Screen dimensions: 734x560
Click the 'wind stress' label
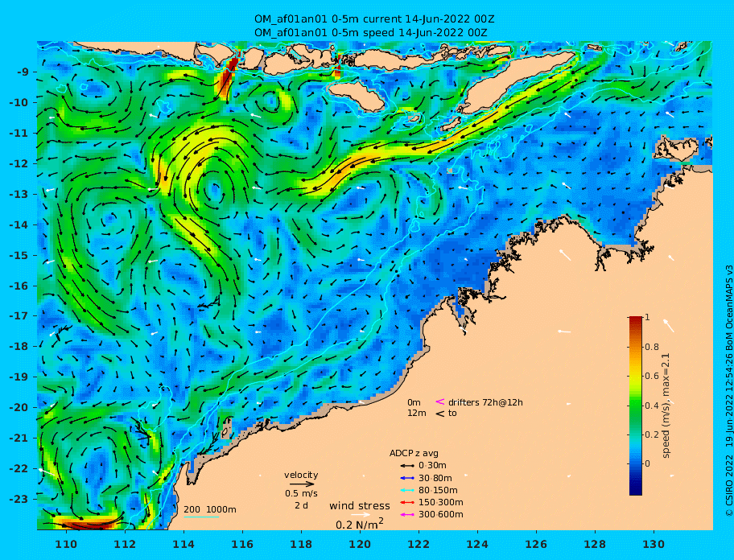pos(360,506)
